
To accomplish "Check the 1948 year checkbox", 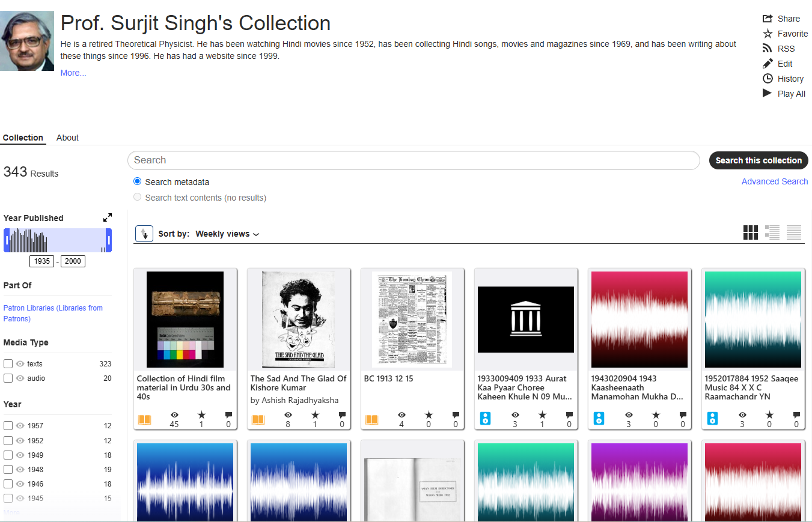I will (8, 469).
